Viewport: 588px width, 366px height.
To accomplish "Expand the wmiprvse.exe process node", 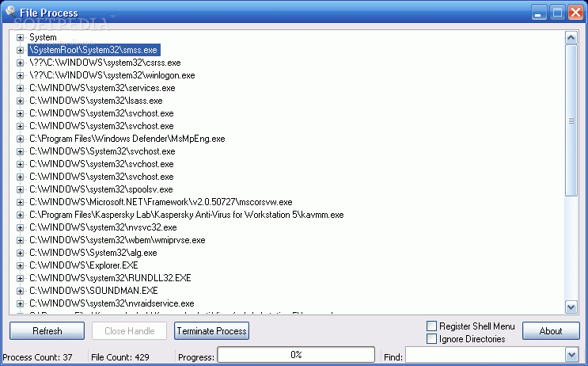I will tap(20, 240).
